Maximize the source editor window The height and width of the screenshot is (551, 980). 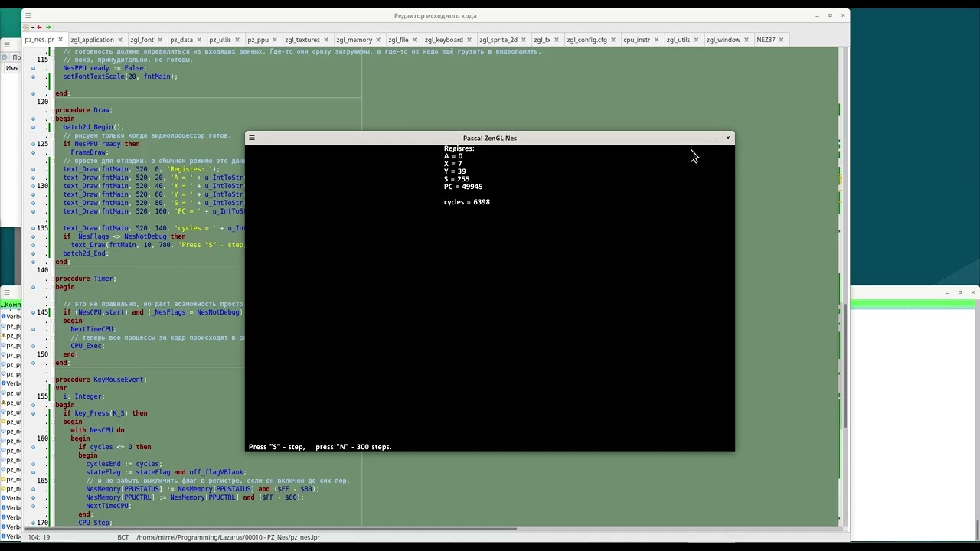click(x=830, y=15)
